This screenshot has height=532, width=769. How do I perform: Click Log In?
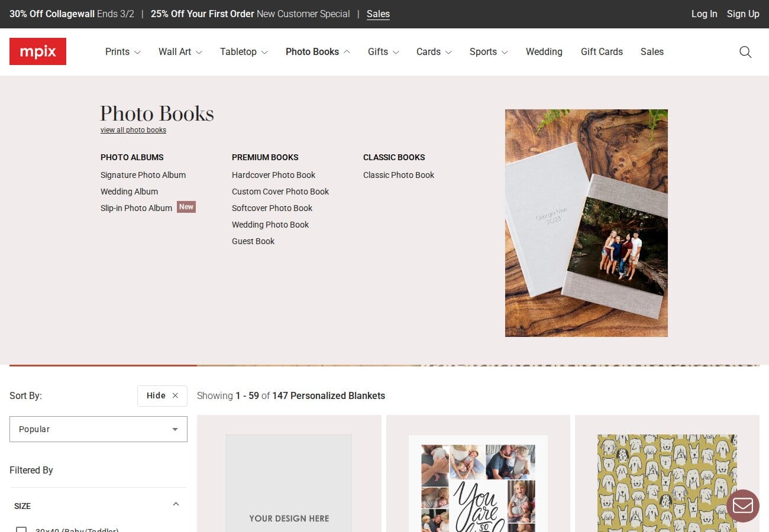pyautogui.click(x=704, y=14)
